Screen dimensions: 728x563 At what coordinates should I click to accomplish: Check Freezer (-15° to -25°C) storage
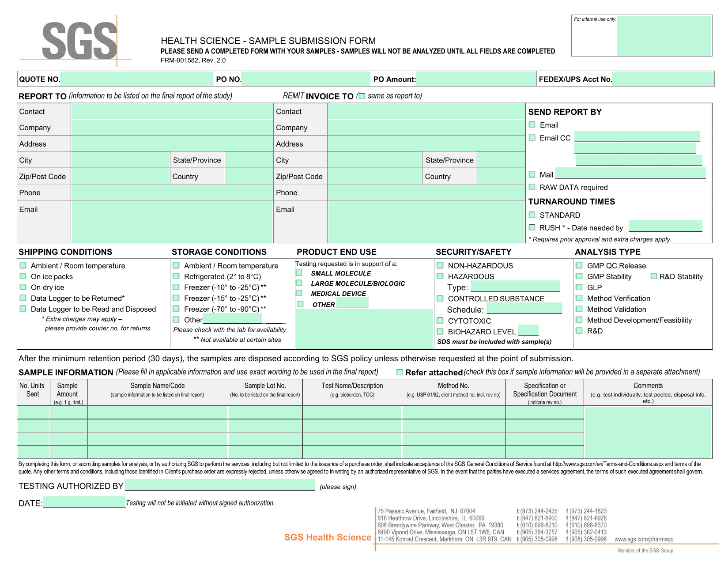176,298
